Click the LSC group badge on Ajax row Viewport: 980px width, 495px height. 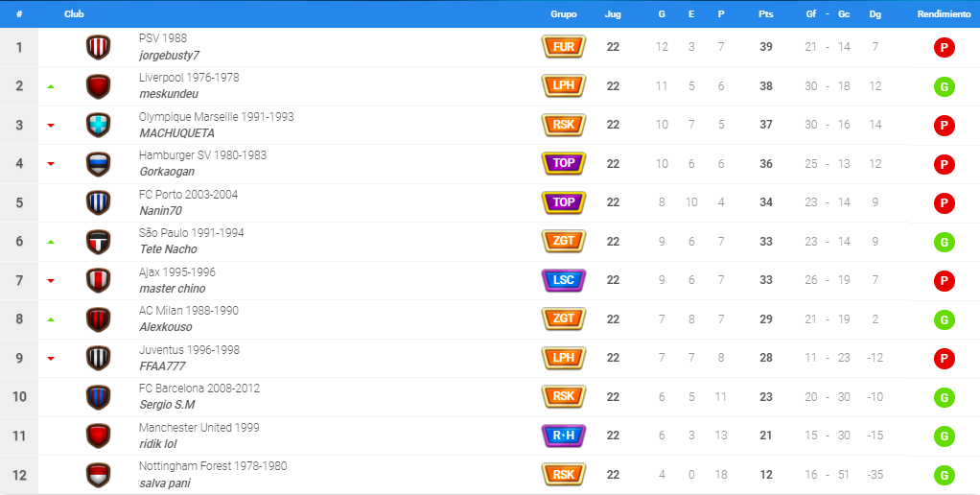[x=563, y=280]
